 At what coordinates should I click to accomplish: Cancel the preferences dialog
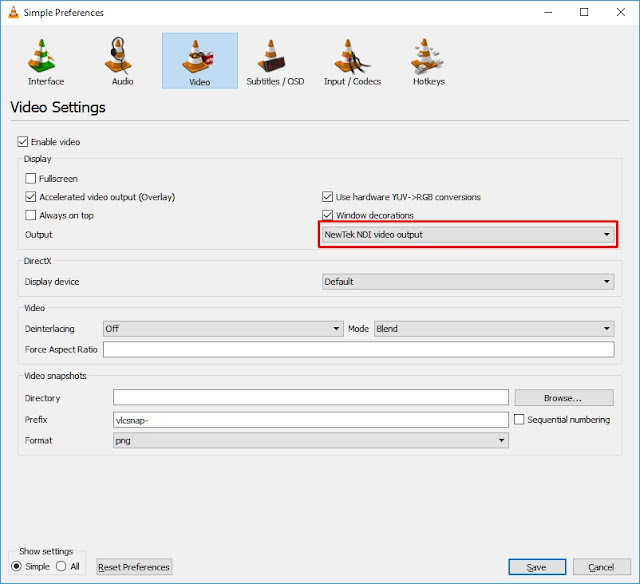pos(602,567)
